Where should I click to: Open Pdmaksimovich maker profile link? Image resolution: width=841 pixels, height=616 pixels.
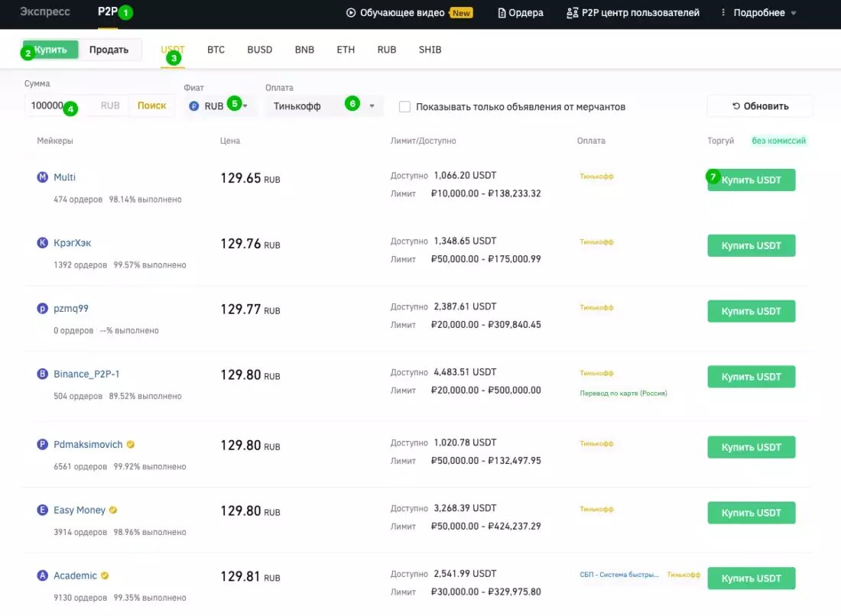[x=88, y=445]
